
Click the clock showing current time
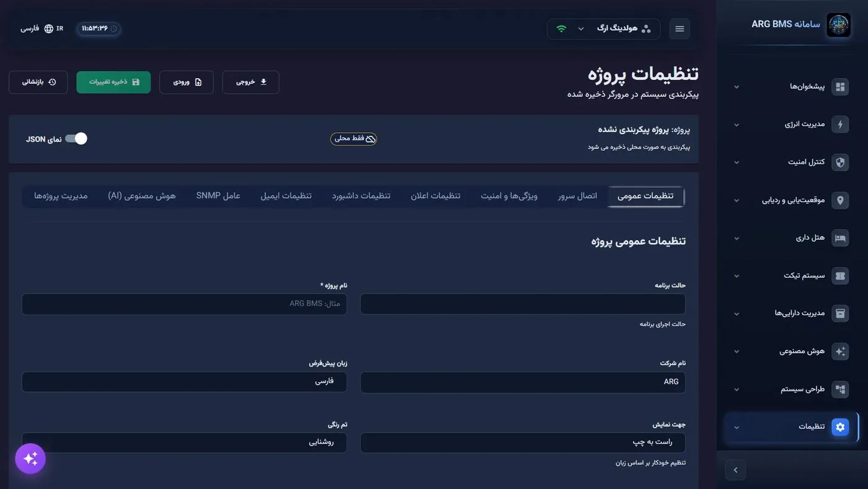point(99,29)
